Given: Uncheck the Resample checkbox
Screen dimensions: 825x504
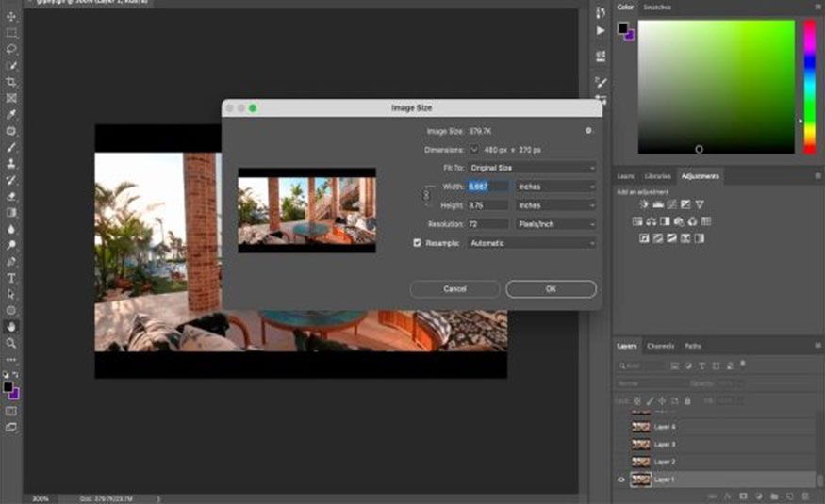Looking at the screenshot, I should (418, 243).
